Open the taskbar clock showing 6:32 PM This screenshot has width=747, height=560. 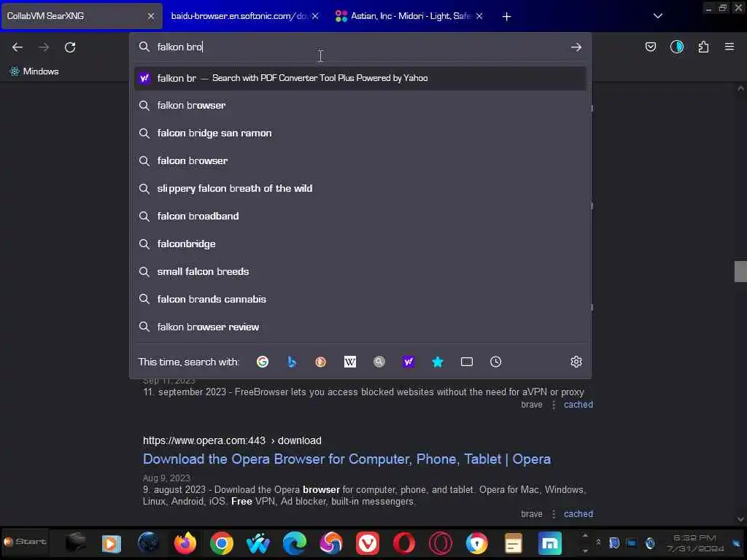click(x=694, y=542)
